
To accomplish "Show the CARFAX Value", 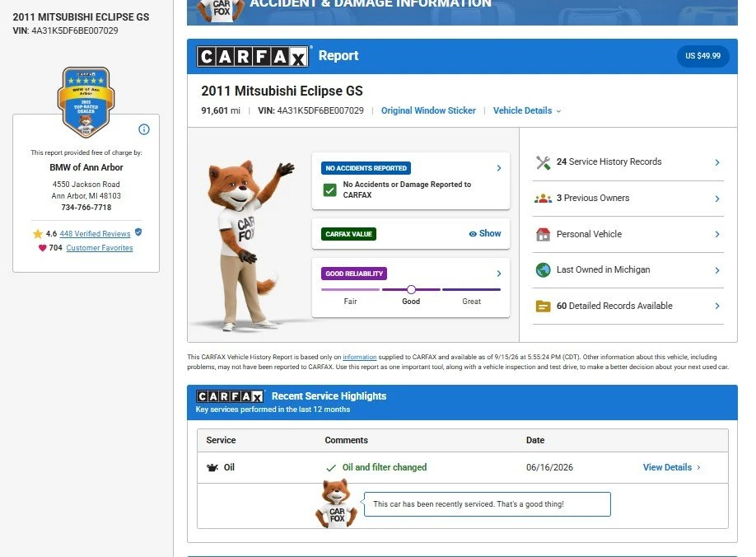I will [485, 233].
